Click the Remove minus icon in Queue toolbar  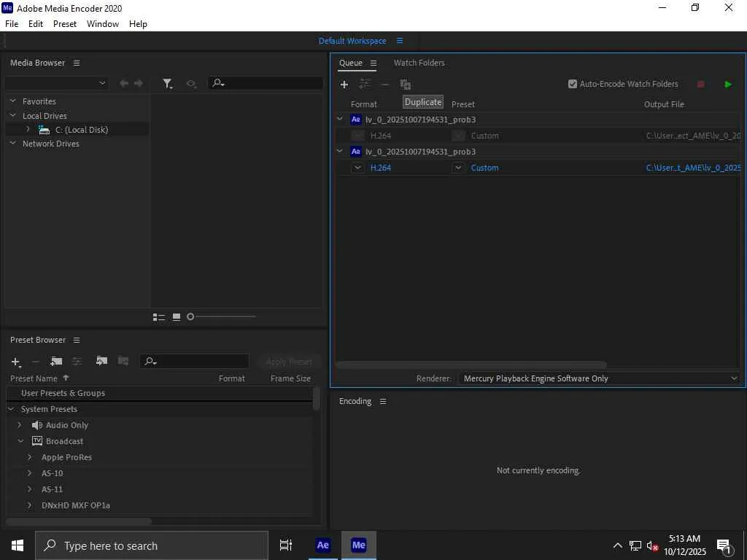click(x=384, y=85)
